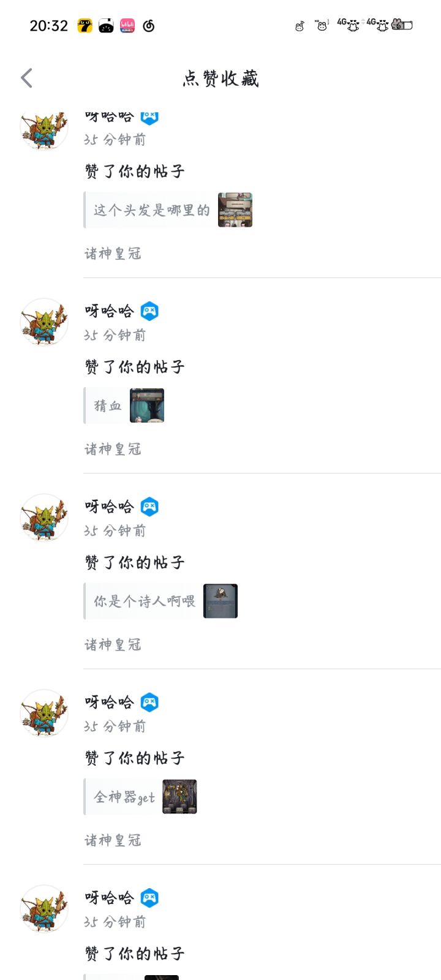Open thumbnail of 这个头发是哪里的 post

pos(235,210)
